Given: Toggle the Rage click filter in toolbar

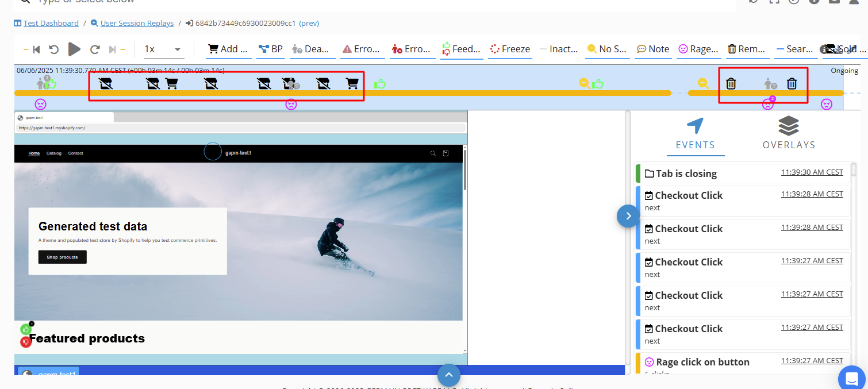Looking at the screenshot, I should tap(698, 49).
